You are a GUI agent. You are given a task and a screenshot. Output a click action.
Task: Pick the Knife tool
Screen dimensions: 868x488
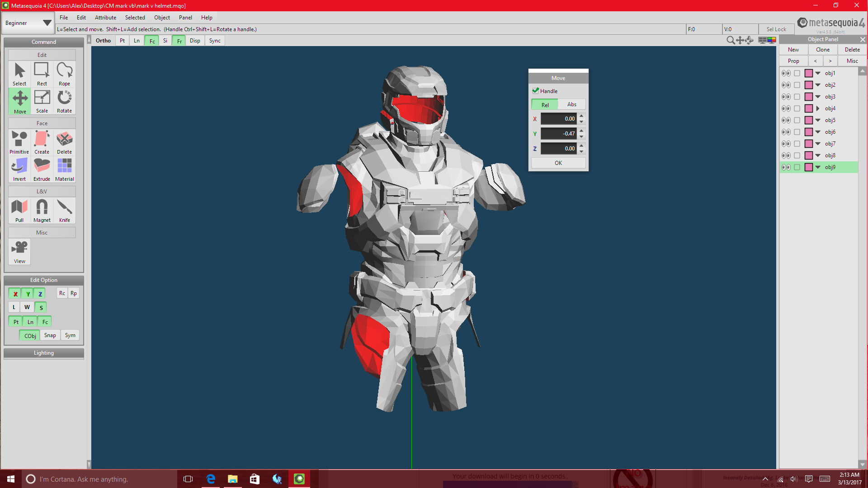pyautogui.click(x=64, y=211)
